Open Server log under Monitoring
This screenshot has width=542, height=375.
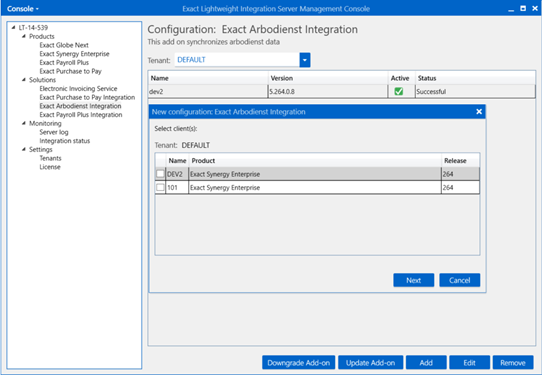pyautogui.click(x=54, y=132)
